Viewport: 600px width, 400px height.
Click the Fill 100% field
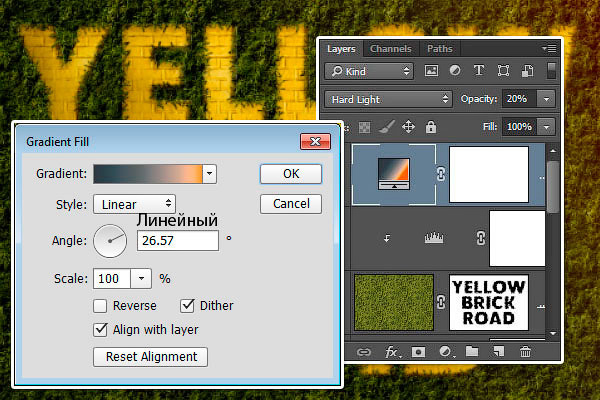coord(520,127)
